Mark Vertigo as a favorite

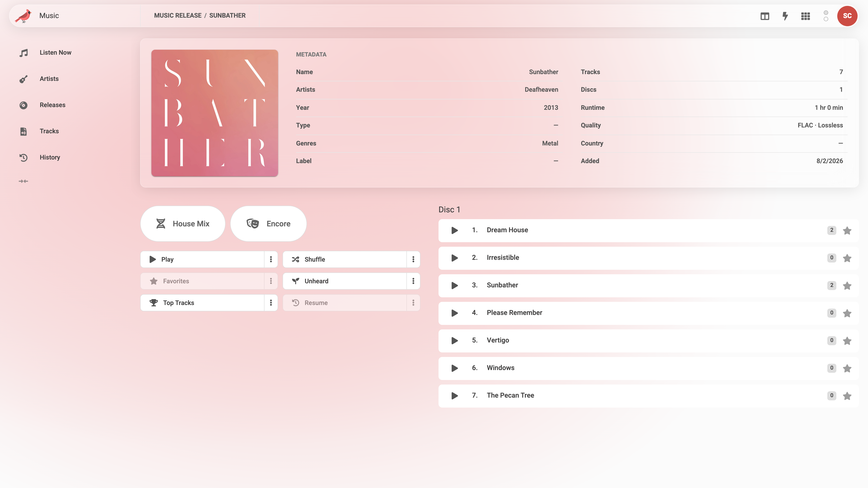(847, 341)
